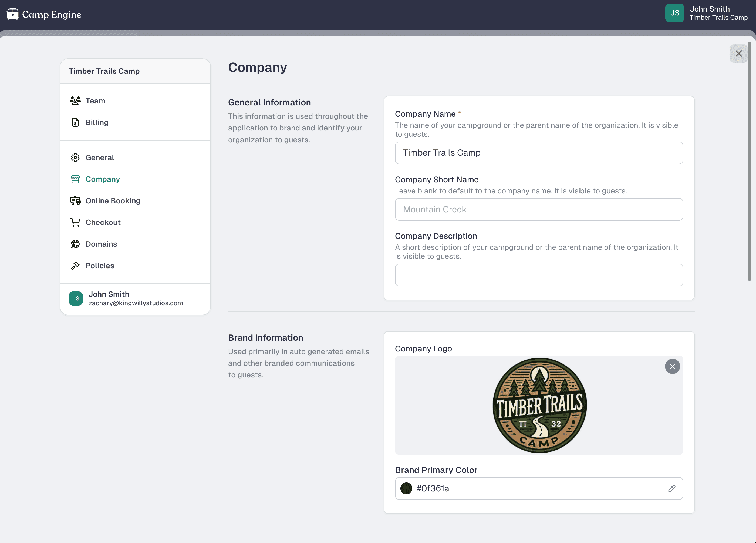Click the Online Booking camper icon
Screen dimensions: 756x543
75,201
